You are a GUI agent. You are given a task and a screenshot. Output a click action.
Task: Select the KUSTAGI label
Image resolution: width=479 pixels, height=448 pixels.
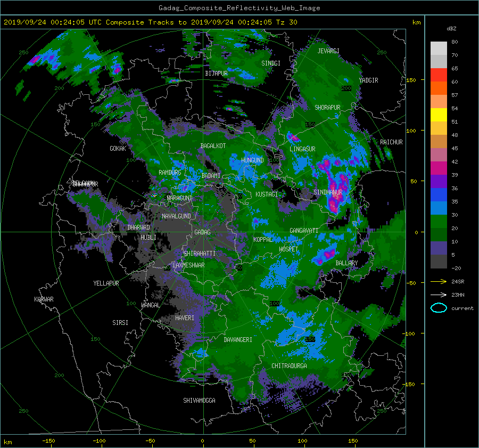267,194
